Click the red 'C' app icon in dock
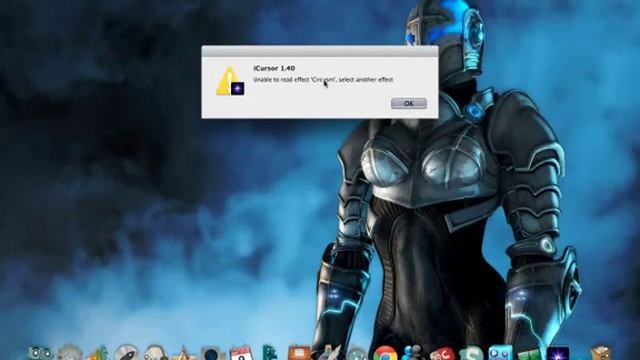Image resolution: width=640 pixels, height=360 pixels. [442, 354]
